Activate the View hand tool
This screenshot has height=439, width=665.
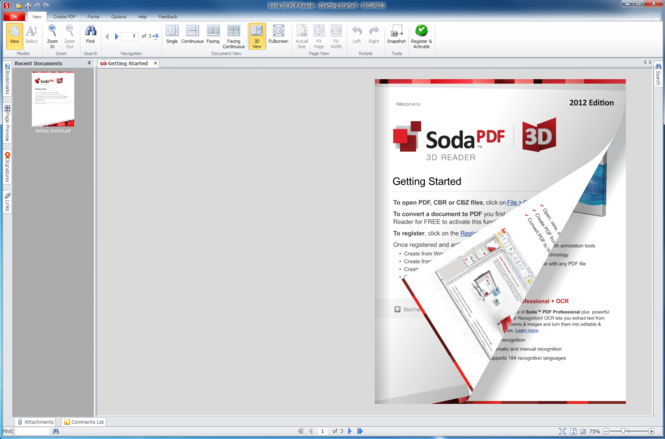(14, 36)
